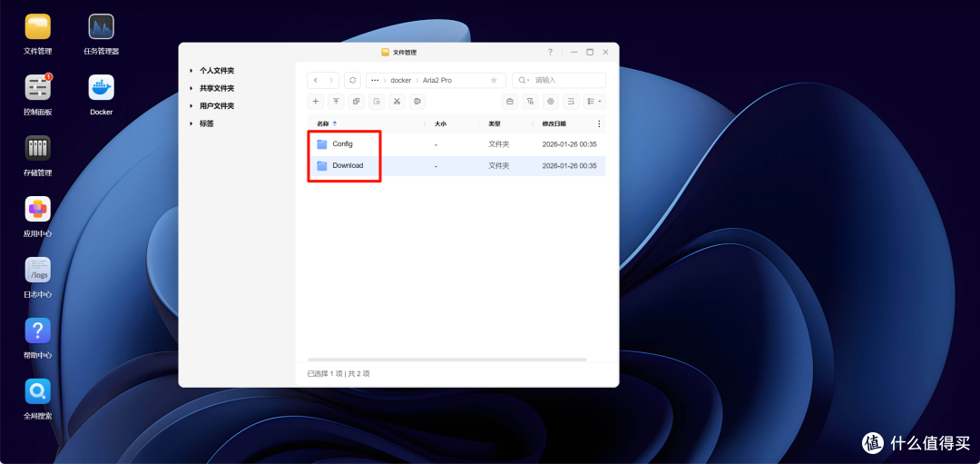The width and height of the screenshot is (980, 464).
Task: Maximize the 文件管理 window
Action: tap(590, 52)
